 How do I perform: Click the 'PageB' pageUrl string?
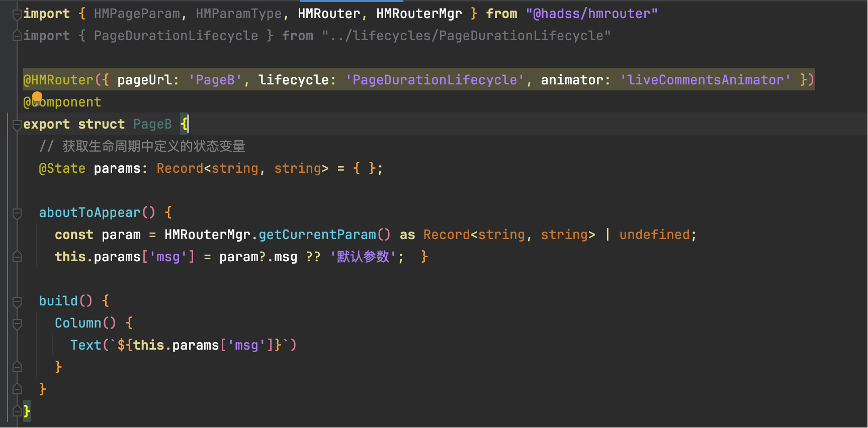pyautogui.click(x=215, y=80)
